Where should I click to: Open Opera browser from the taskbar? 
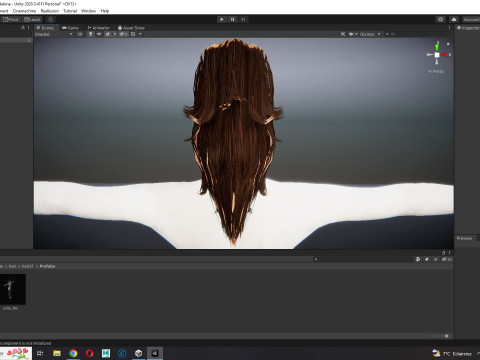(x=89, y=353)
